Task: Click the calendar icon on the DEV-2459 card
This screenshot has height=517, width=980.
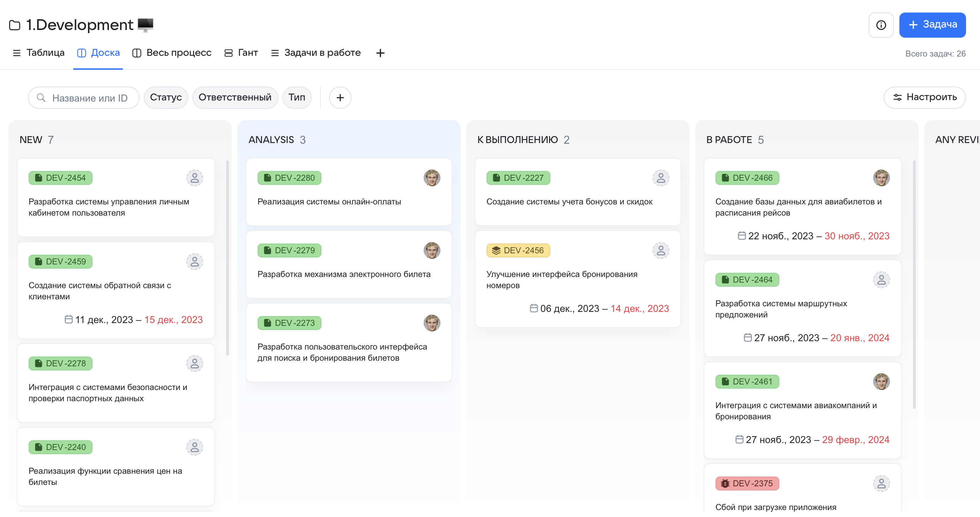Action: point(68,319)
